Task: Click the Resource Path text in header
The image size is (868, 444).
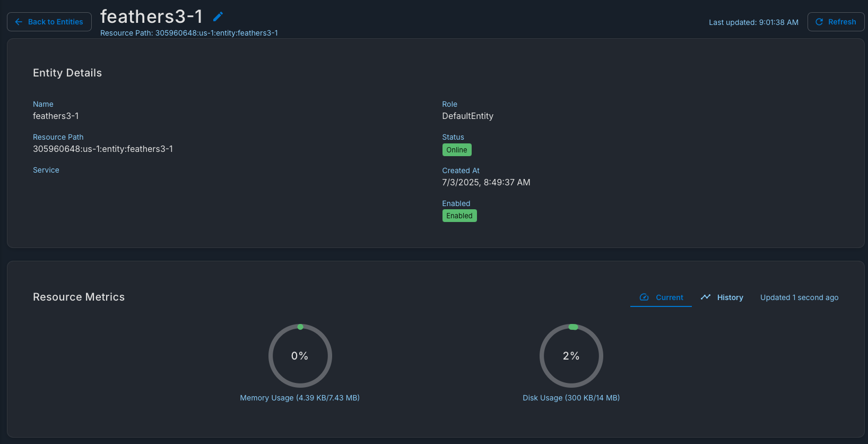Action: (x=189, y=33)
